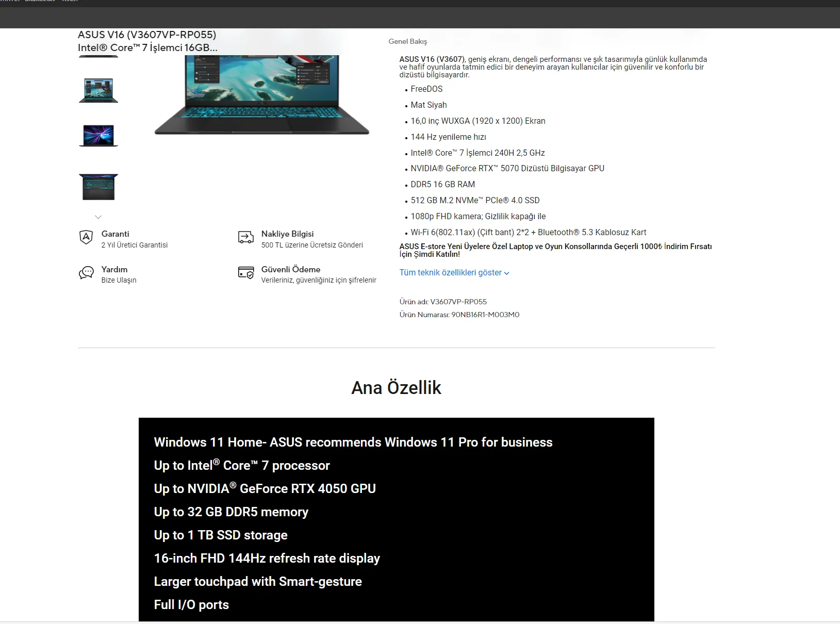Click the 512 GB M.2 NVMe SSD spec
The image size is (840, 624).
(475, 201)
